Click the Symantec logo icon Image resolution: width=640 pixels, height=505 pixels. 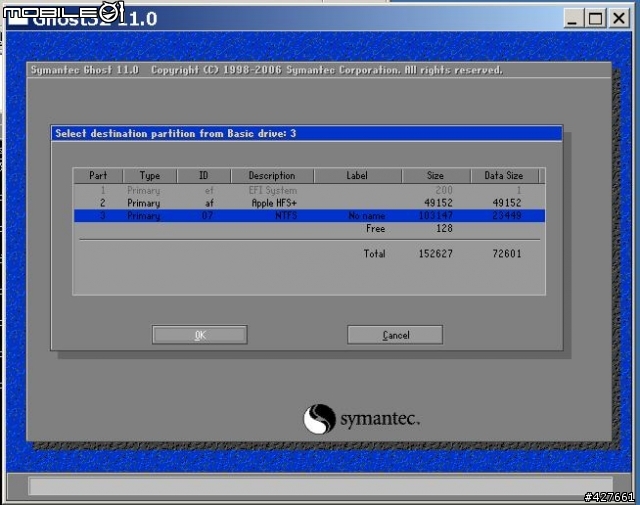319,419
